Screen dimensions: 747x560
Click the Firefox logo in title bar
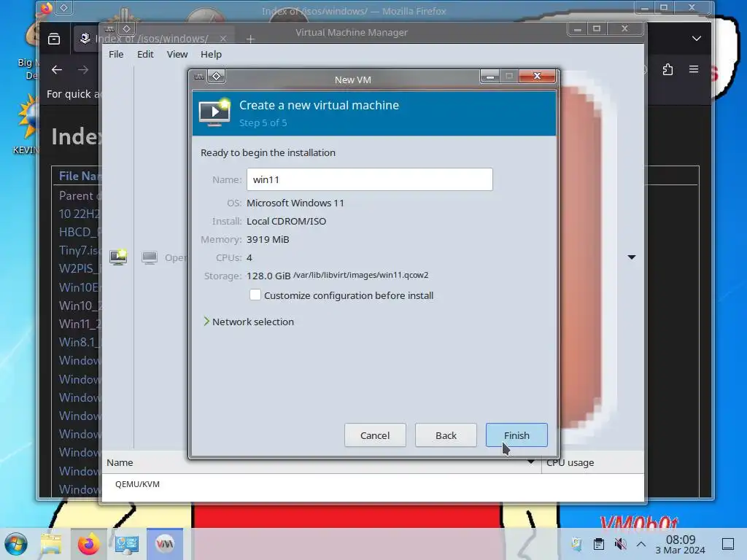click(x=46, y=7)
